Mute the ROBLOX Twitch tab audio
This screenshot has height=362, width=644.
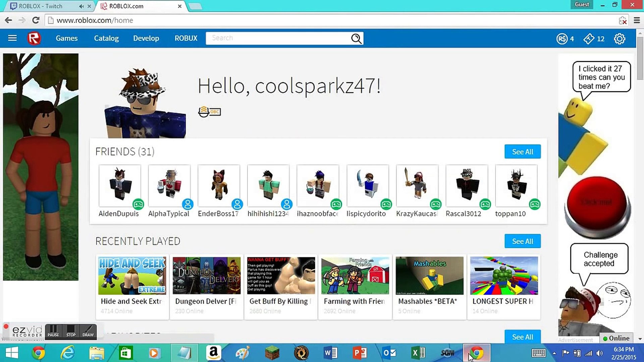point(82,6)
